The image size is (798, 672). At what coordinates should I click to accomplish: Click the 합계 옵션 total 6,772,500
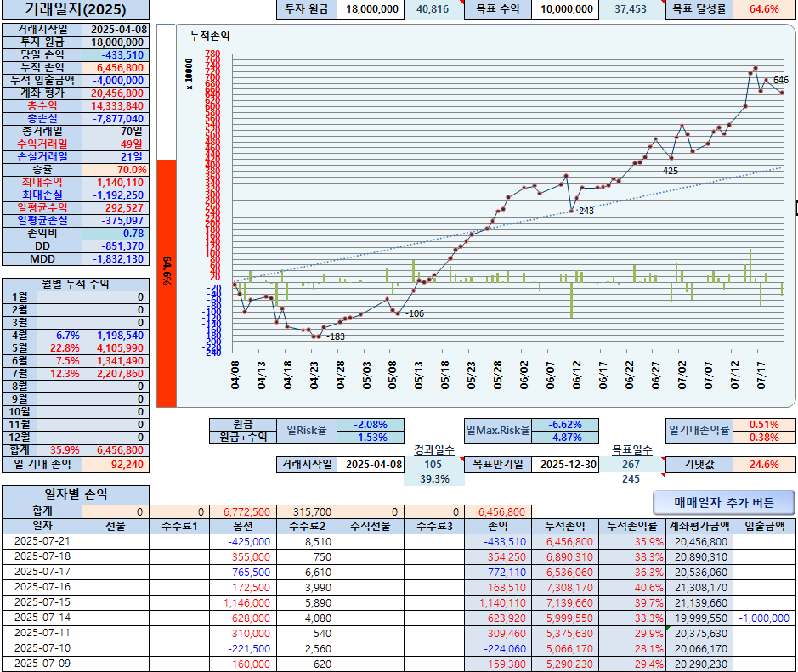pos(243,511)
